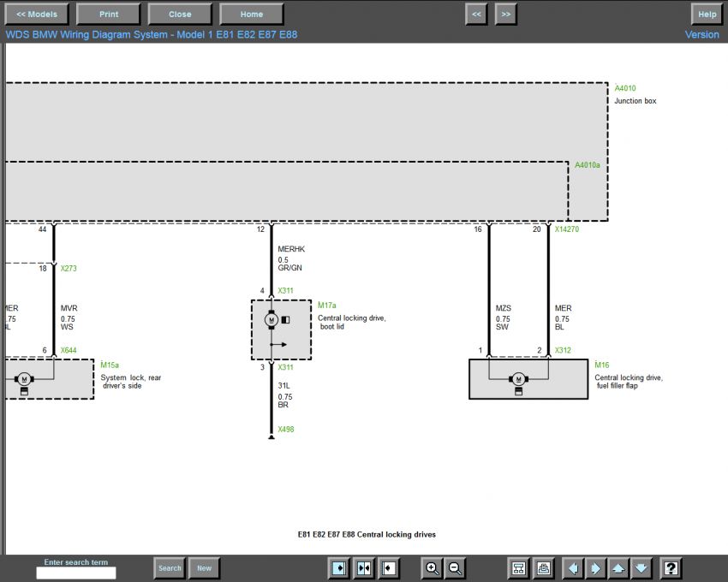Open the A4010a component link
Screen dimensions: 728x582
588,165
